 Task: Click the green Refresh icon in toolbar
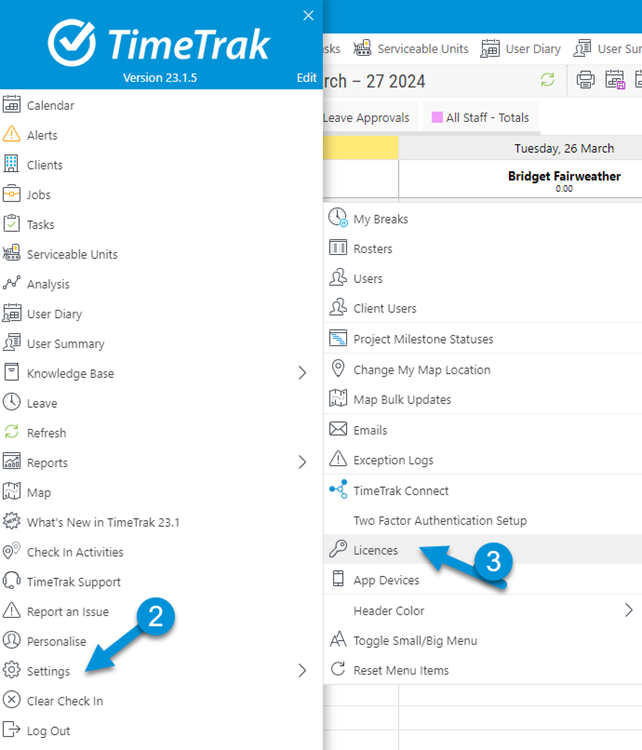coord(547,80)
